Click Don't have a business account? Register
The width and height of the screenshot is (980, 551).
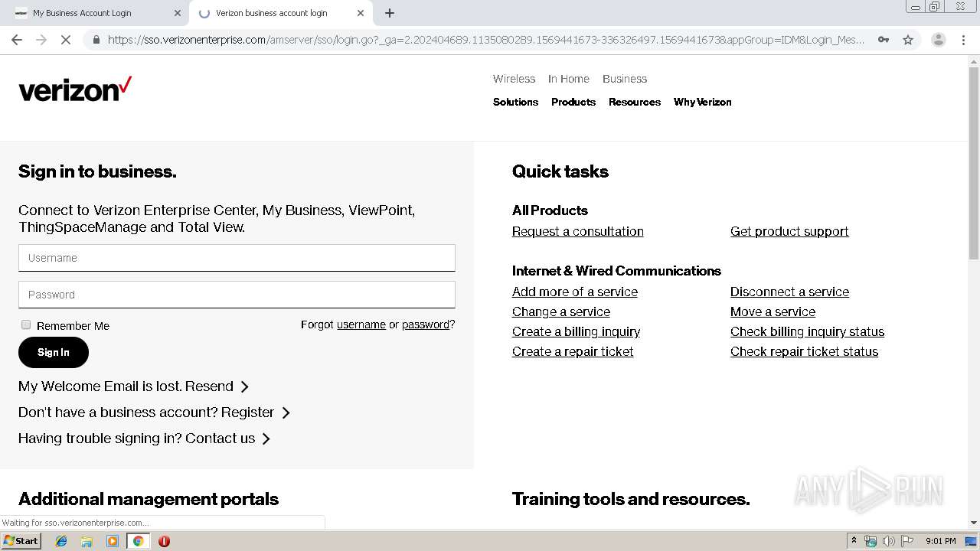point(146,412)
